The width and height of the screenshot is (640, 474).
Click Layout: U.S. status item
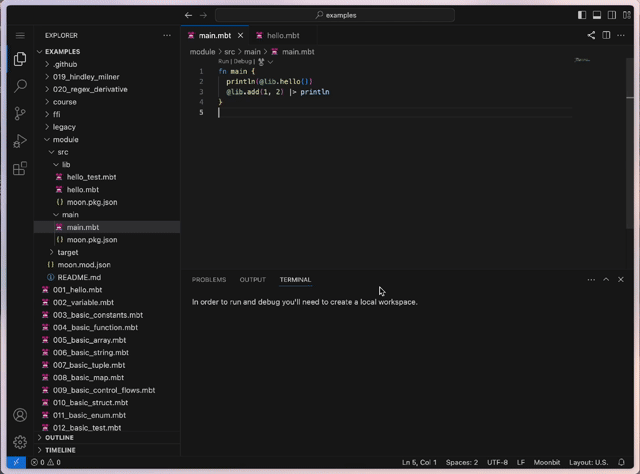(x=589, y=462)
